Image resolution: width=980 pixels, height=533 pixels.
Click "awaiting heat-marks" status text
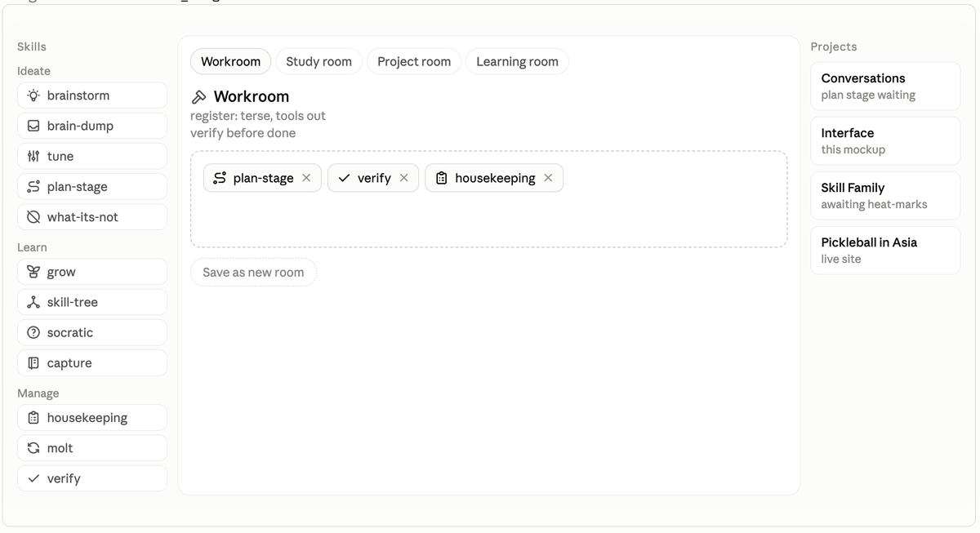coord(875,204)
